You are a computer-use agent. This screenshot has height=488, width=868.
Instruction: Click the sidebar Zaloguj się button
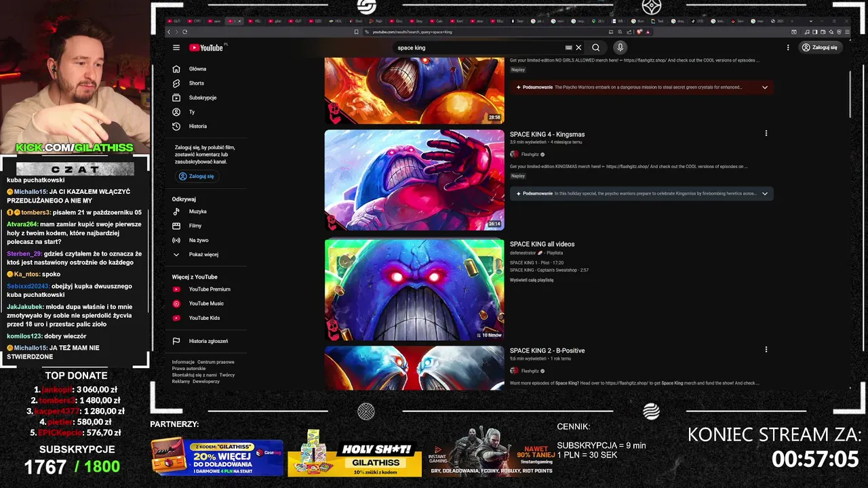tap(197, 176)
